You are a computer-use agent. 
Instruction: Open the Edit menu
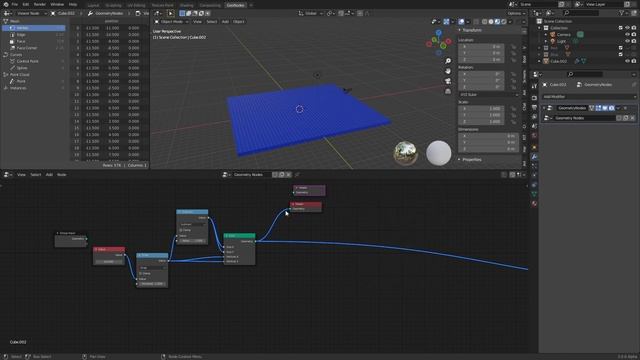tap(26, 4)
